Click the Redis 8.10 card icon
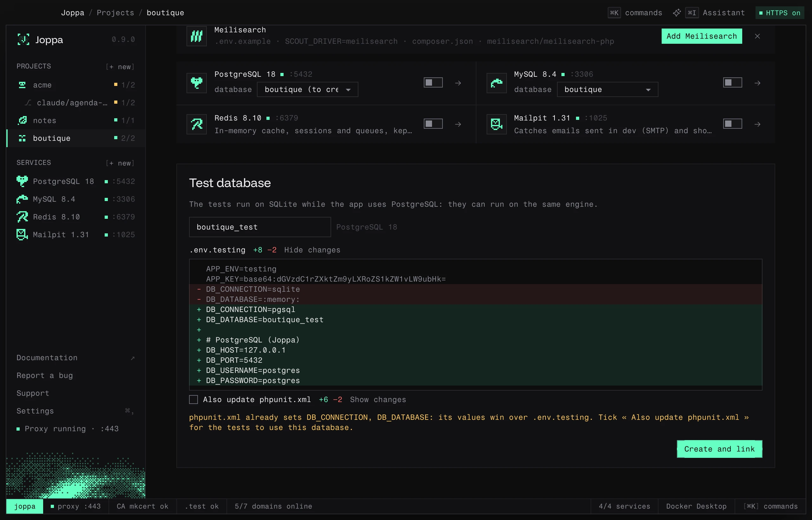812x520 pixels. tap(197, 124)
